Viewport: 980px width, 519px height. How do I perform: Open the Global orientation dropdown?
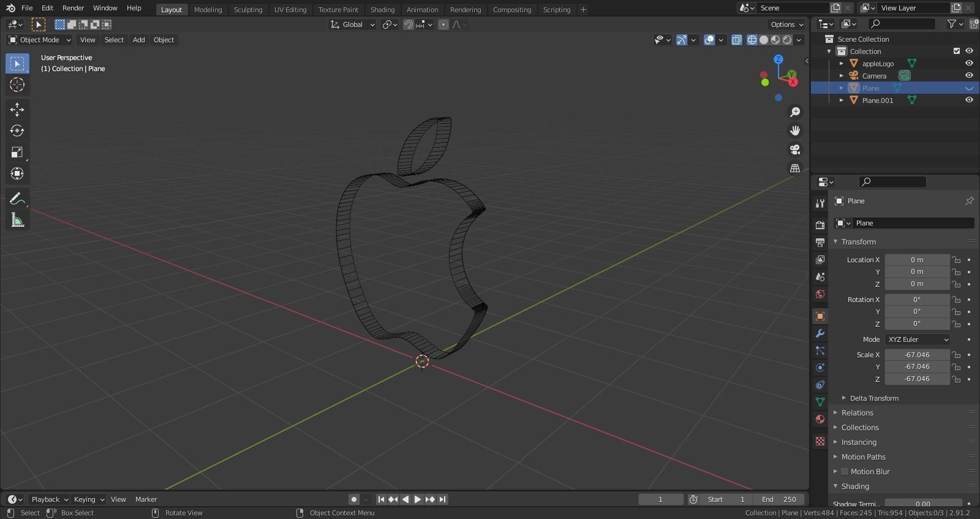pyautogui.click(x=352, y=25)
